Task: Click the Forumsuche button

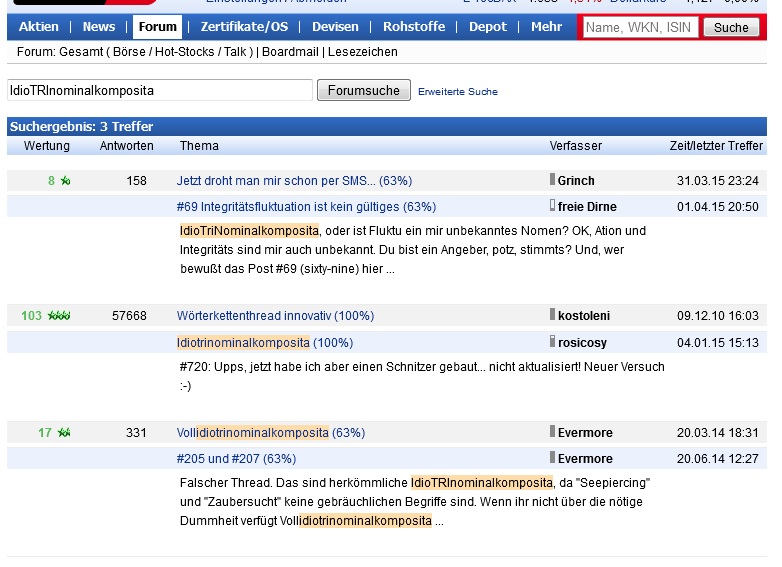Action: (x=364, y=90)
